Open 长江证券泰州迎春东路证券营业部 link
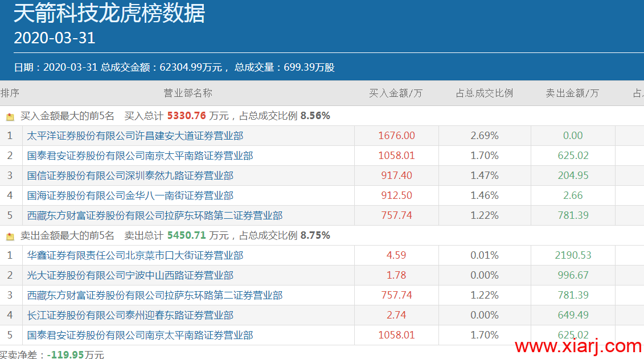 click(130, 315)
